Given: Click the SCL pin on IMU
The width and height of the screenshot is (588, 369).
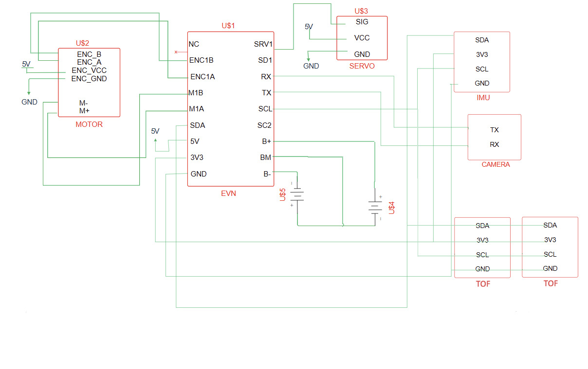Looking at the screenshot, I should point(482,70).
